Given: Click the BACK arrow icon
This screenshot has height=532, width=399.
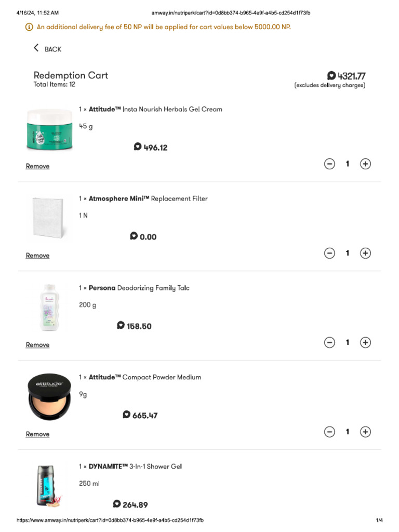Looking at the screenshot, I should (x=36, y=48).
